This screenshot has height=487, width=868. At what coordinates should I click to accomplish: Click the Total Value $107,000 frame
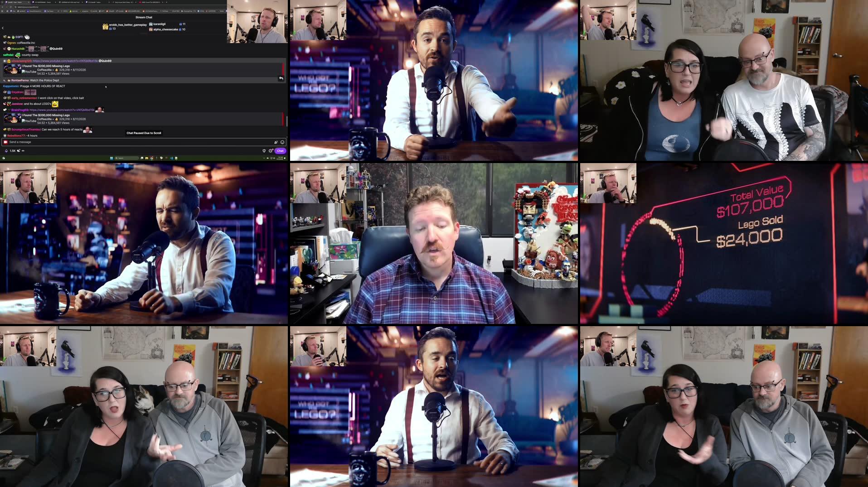(724, 244)
